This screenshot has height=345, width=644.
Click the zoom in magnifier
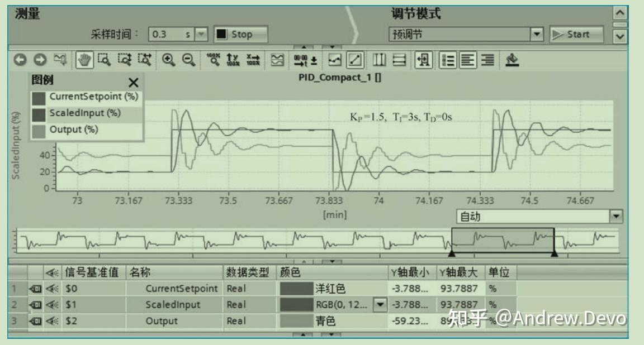click(168, 60)
